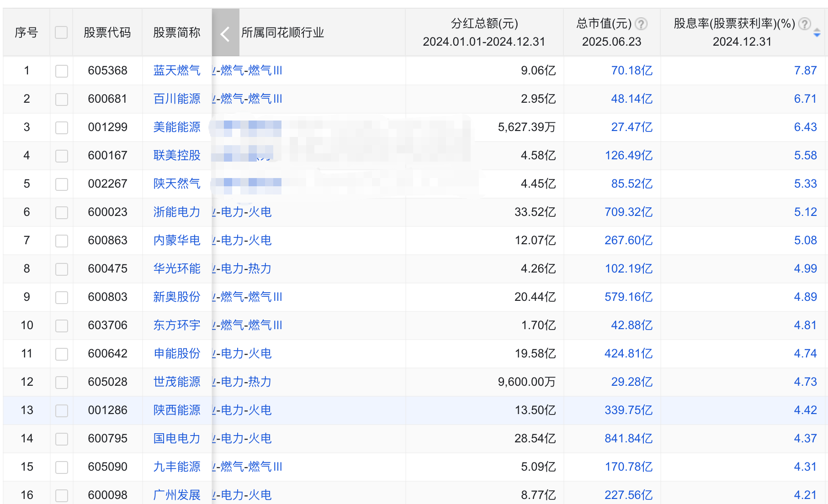Select the checkbox for 600098 row

(x=61, y=495)
